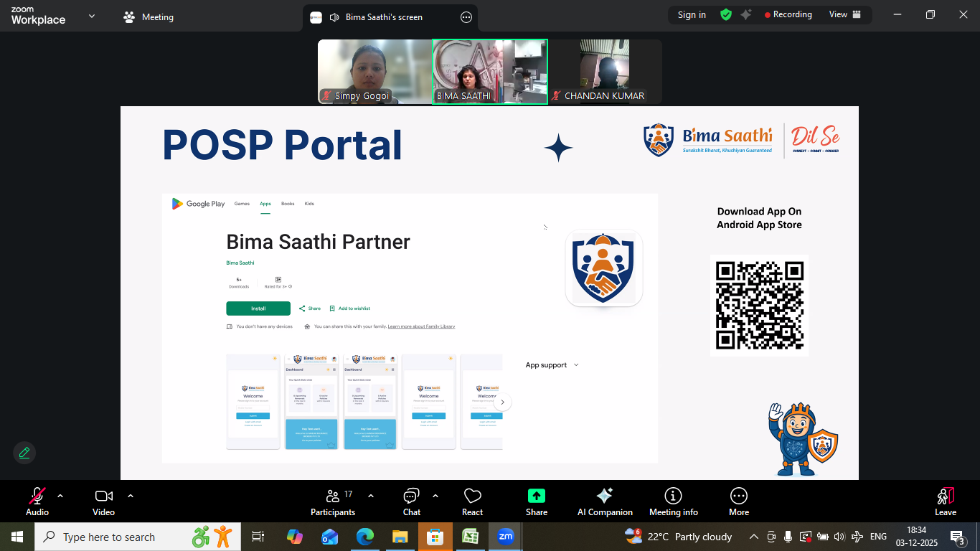The image size is (980, 551).
Task: Open the View layout menu
Action: click(844, 14)
